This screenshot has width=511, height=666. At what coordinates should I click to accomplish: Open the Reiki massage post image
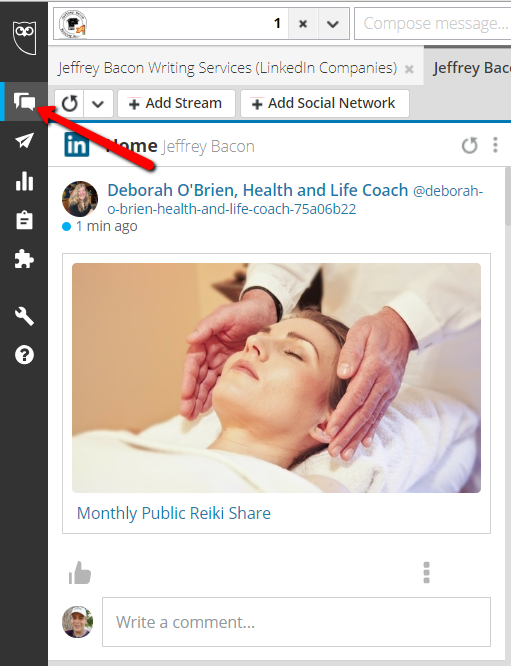tap(277, 378)
